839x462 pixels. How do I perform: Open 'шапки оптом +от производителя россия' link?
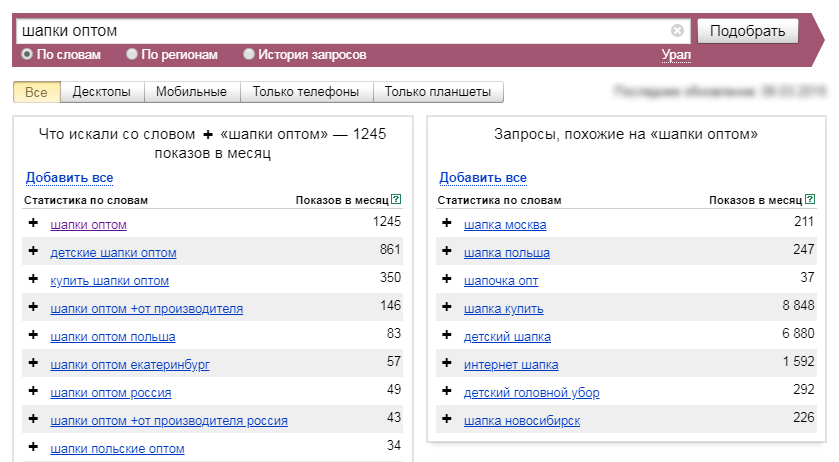pos(169,421)
